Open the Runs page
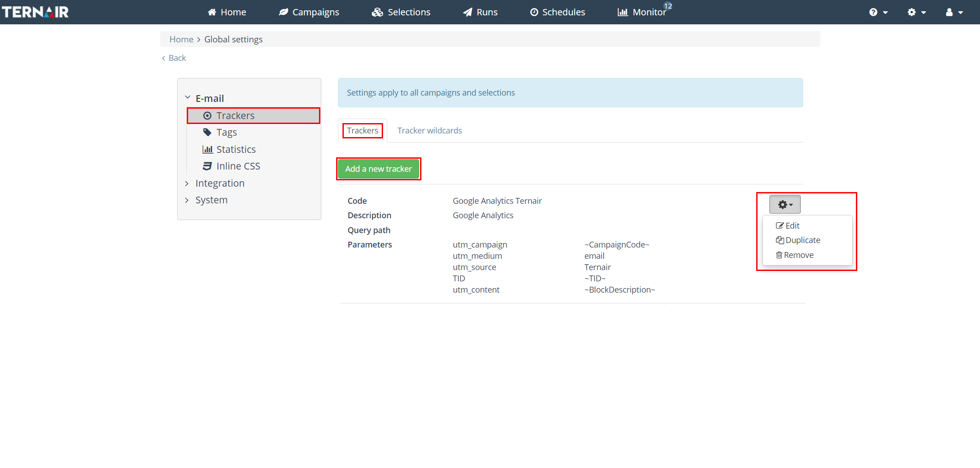 point(481,12)
